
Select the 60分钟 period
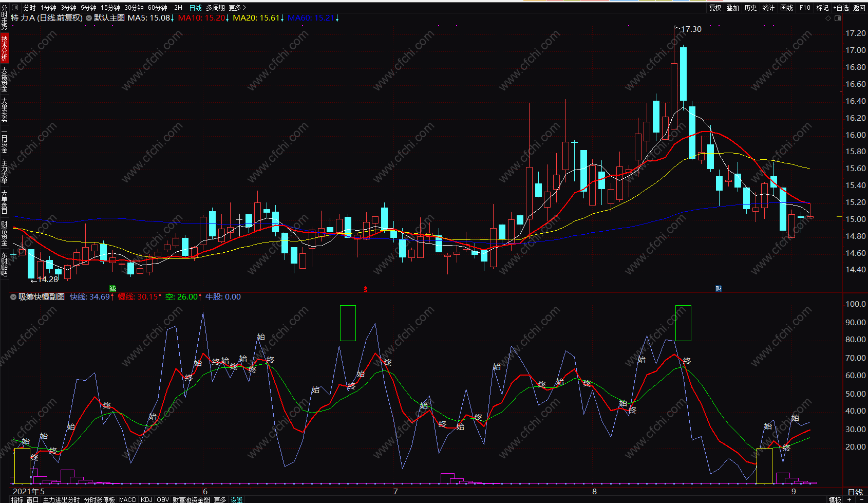pyautogui.click(x=158, y=8)
